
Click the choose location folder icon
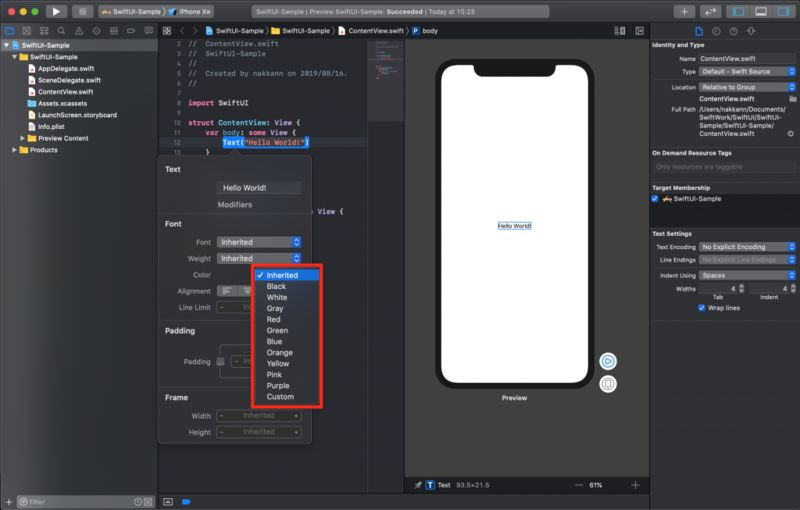click(x=792, y=98)
